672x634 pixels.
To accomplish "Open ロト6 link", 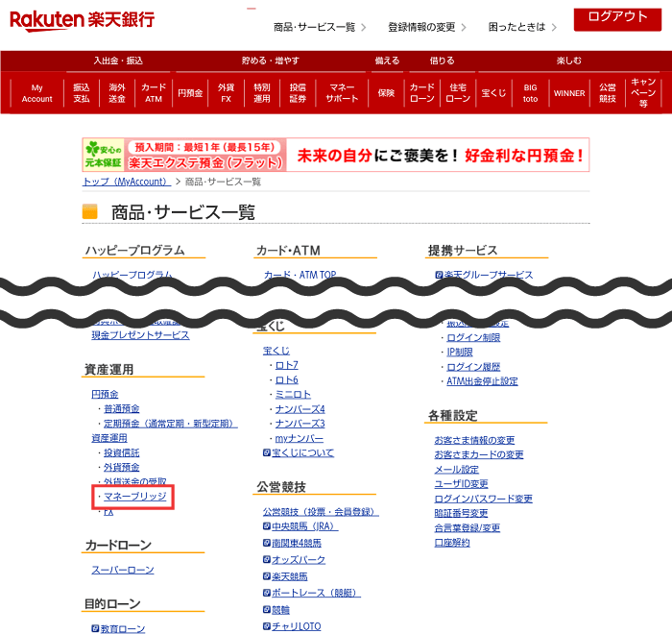I will [286, 380].
